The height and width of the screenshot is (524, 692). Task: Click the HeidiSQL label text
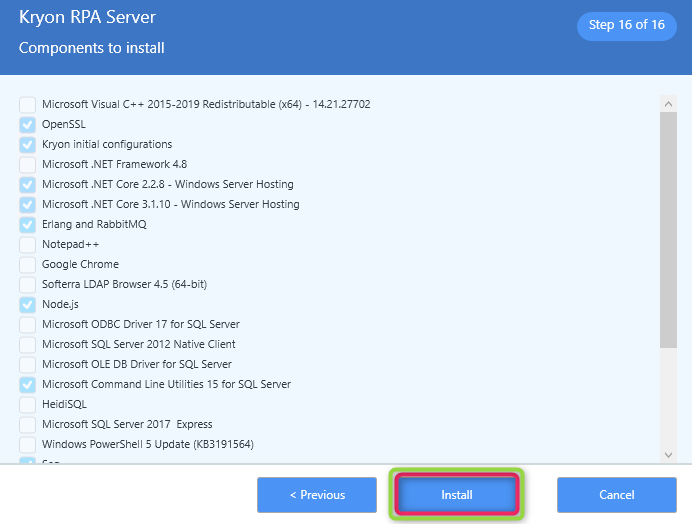click(64, 404)
